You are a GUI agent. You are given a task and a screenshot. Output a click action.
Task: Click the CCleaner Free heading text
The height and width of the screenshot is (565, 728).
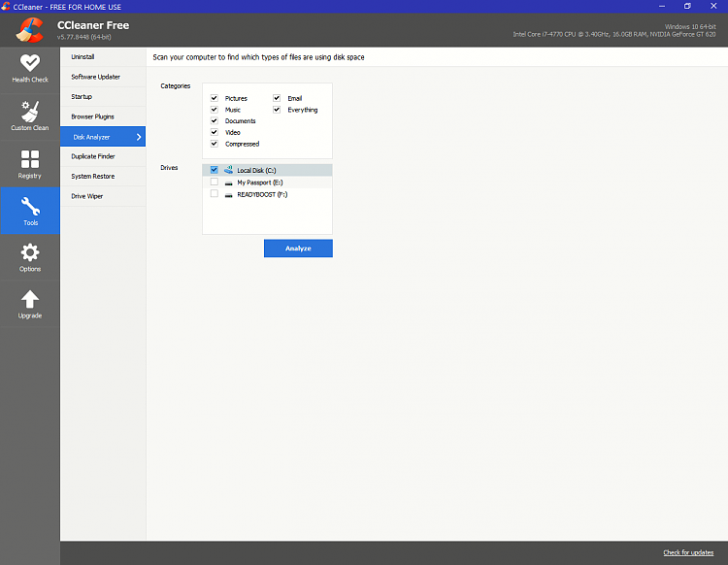pos(93,25)
